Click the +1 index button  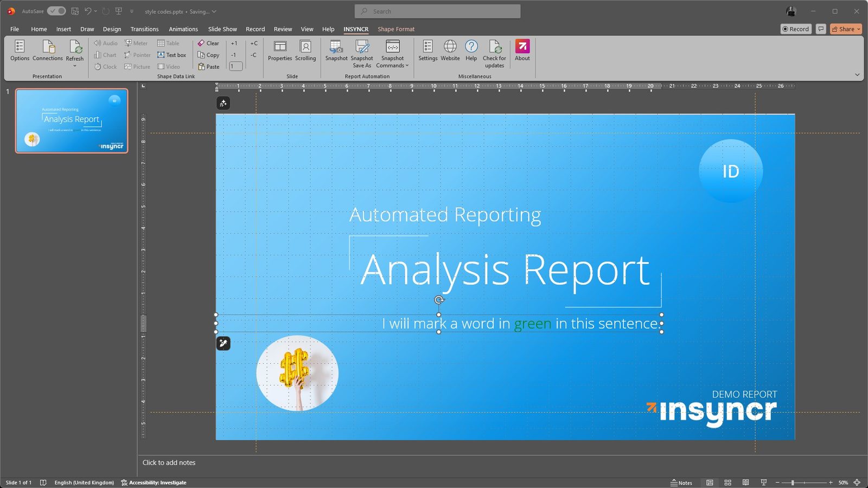(234, 43)
